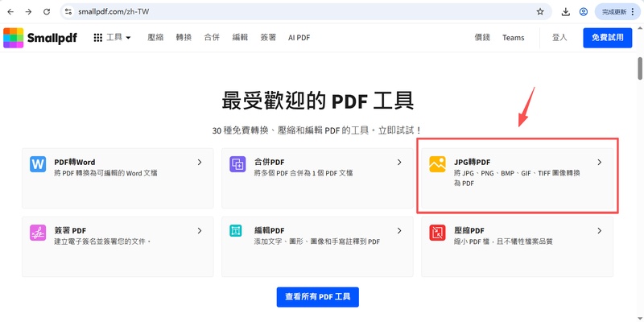Open the Chrome three-dot menu
The width and height of the screenshot is (644, 322).
(x=633, y=12)
